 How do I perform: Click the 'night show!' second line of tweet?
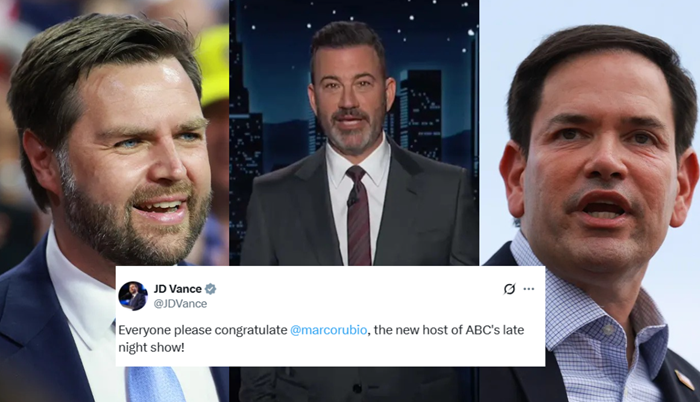point(151,348)
